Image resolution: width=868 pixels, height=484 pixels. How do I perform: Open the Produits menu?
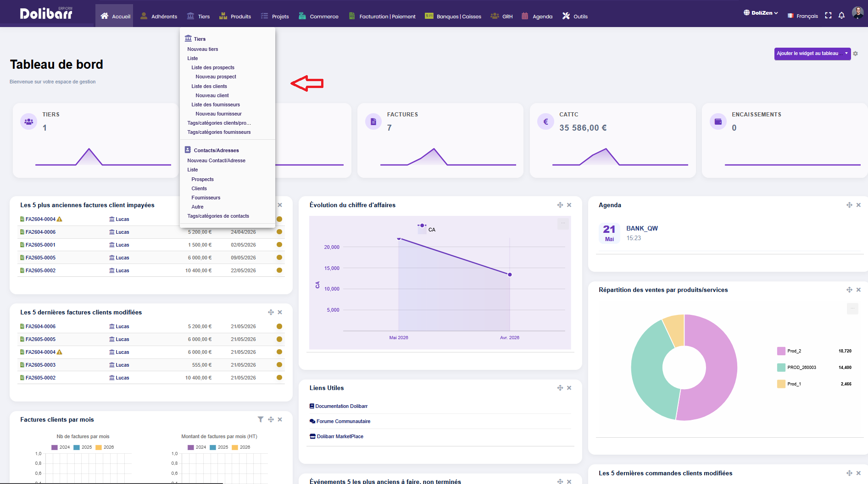click(235, 16)
